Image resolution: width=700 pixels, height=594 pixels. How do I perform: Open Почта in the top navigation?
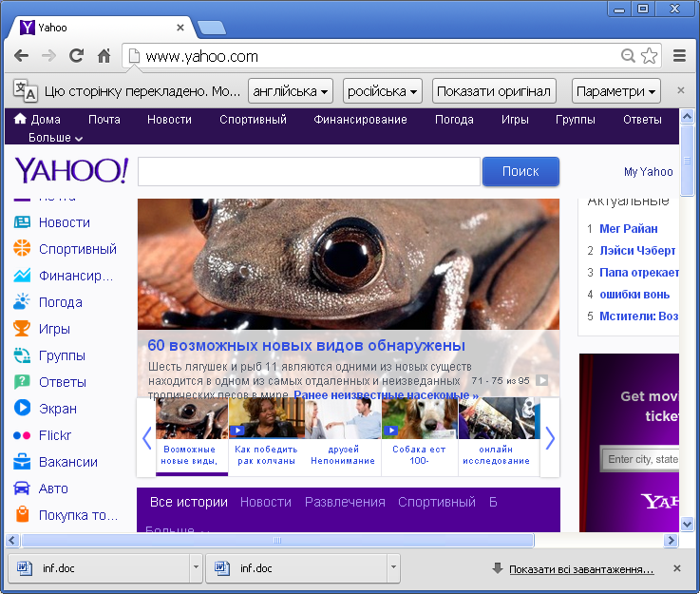point(104,119)
